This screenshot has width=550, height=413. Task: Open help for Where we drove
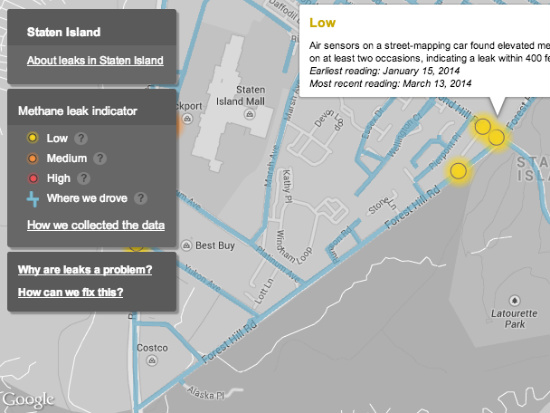click(x=140, y=199)
